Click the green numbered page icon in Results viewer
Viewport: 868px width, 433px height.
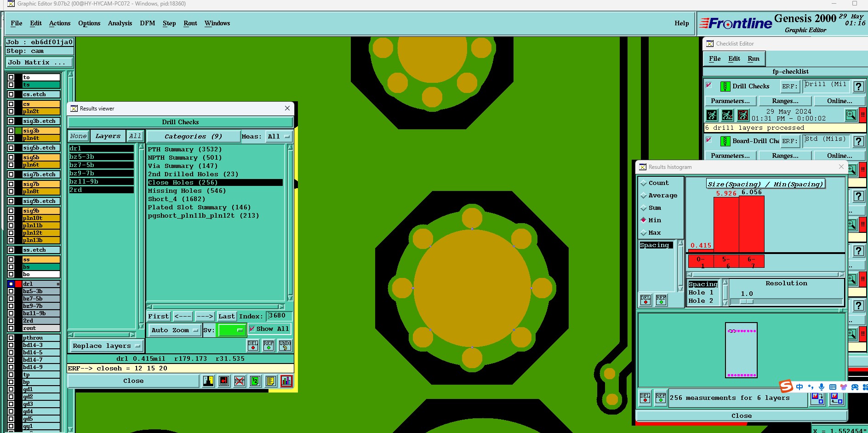pyautogui.click(x=255, y=381)
